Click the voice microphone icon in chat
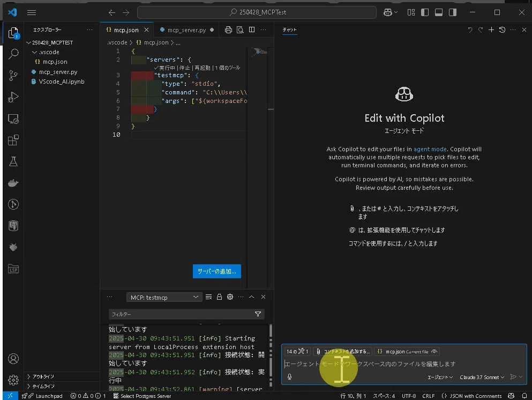 pos(289,376)
